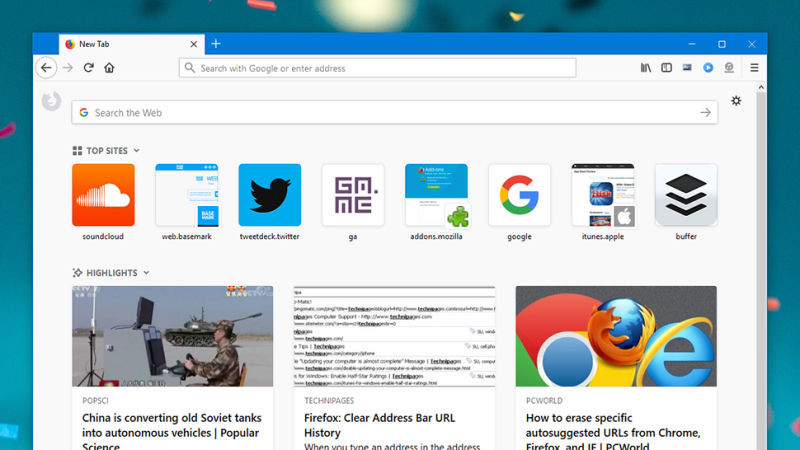Screen dimensions: 800x450
Task: Open the soundcloud top site tile
Action: coord(103,195)
